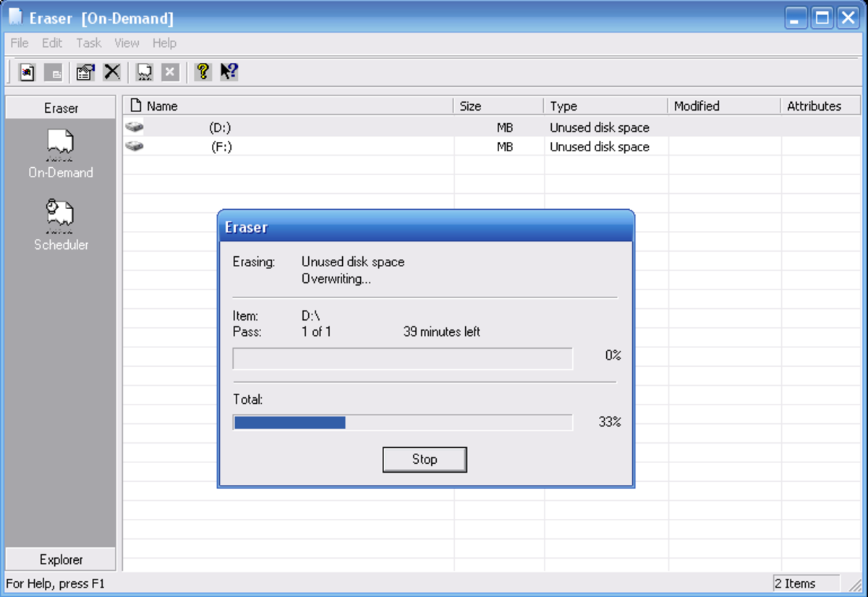The width and height of the screenshot is (868, 597).
Task: Activate the What's This context help pointer
Action: (x=229, y=72)
